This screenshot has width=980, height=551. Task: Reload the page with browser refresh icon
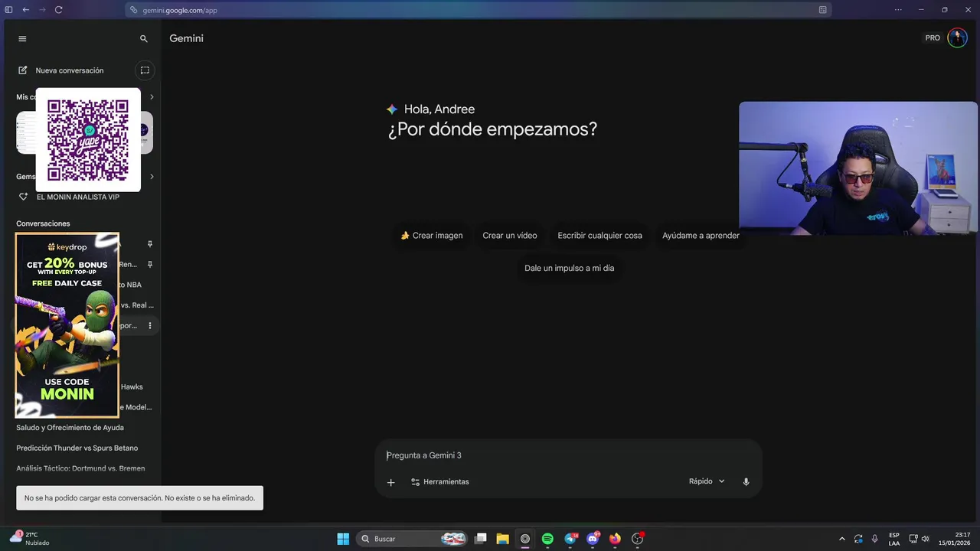click(x=59, y=10)
